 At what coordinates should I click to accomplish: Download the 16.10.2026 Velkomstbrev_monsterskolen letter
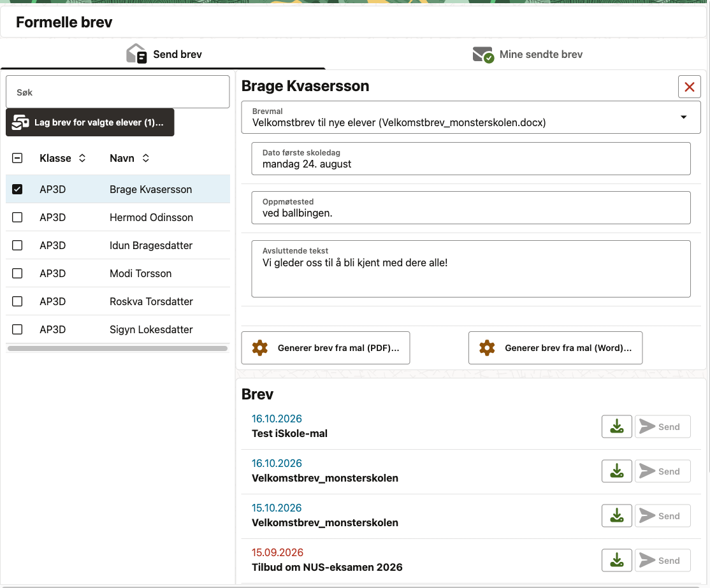pos(616,471)
